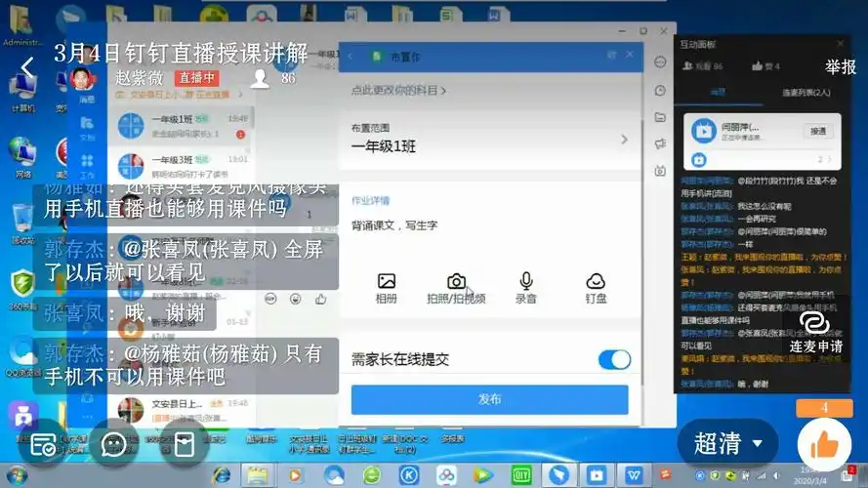Screen dimensions: 868x488
Task: Click the blue 发布 publish button
Action: coord(489,399)
